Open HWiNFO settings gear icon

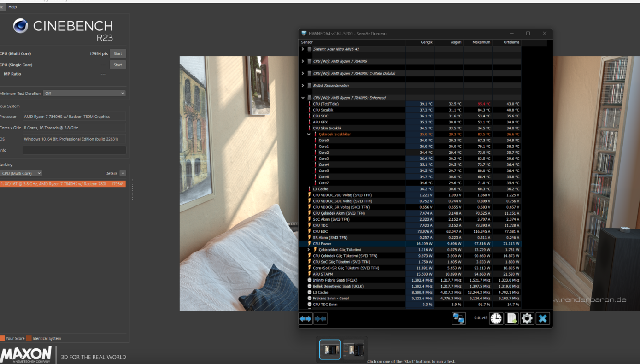tap(527, 318)
